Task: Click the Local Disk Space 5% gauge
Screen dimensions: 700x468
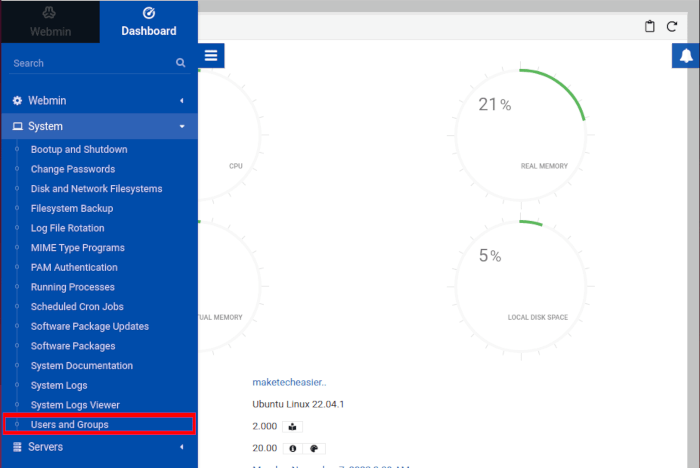Action: [521, 286]
